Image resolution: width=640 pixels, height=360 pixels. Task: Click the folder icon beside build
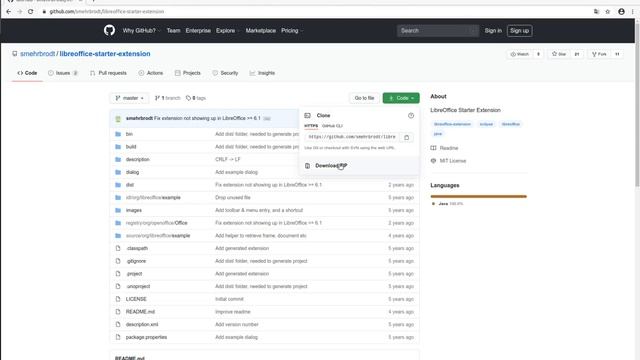point(118,147)
